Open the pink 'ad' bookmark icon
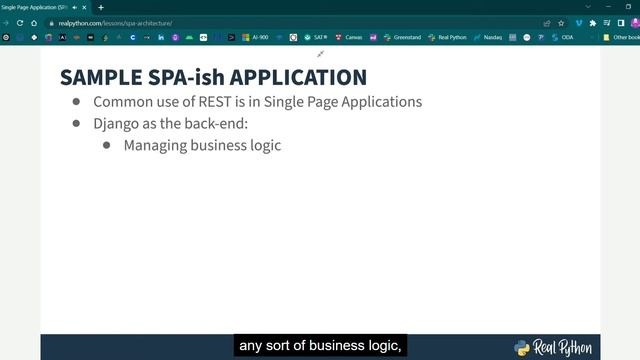The image size is (640, 360). 373,37
